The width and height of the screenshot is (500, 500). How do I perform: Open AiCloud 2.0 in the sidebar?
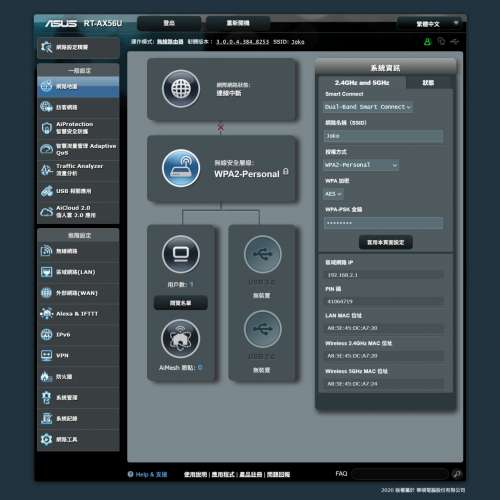click(78, 212)
